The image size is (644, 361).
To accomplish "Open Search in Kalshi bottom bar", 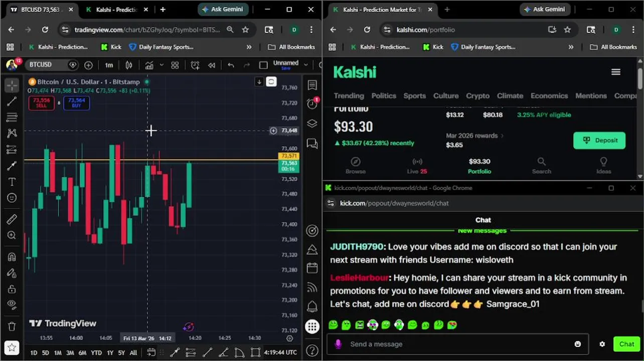I will (x=541, y=166).
